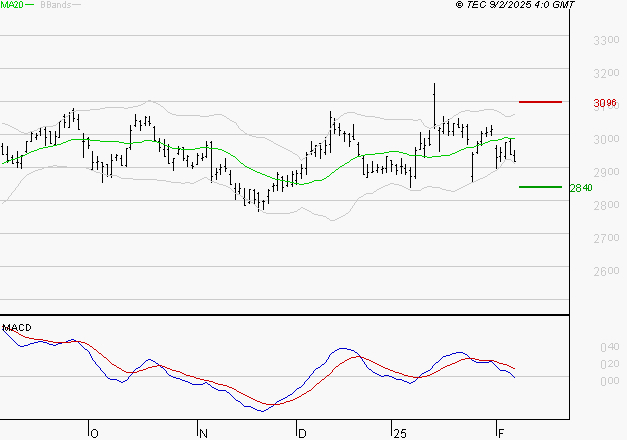This screenshot has height=440, width=627.
Task: Click the 3300 price axis label
Action: [606, 40]
